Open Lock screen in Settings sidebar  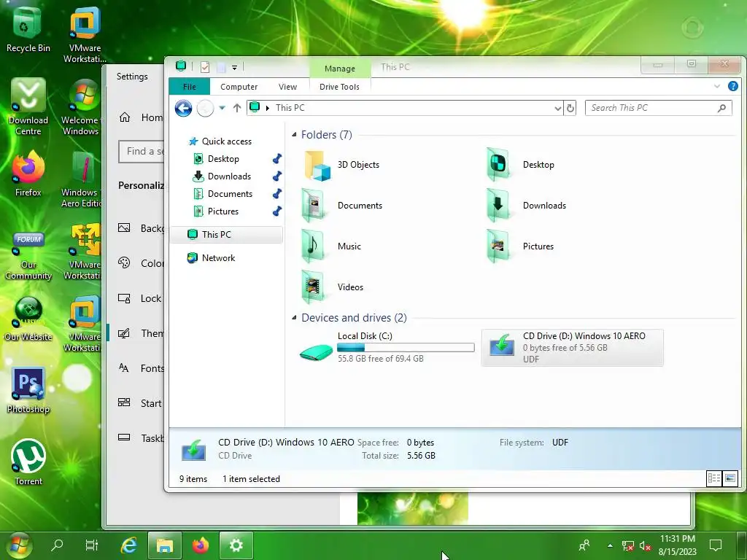pyautogui.click(x=140, y=298)
